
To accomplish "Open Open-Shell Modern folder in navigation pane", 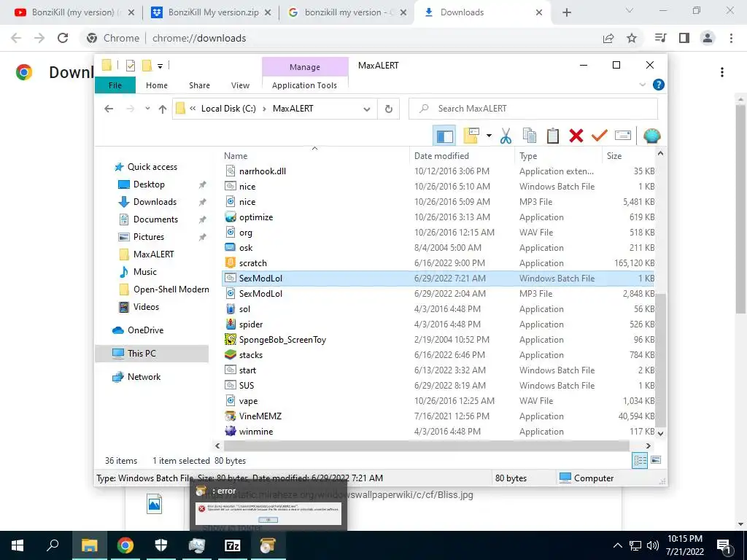I will click(x=171, y=289).
